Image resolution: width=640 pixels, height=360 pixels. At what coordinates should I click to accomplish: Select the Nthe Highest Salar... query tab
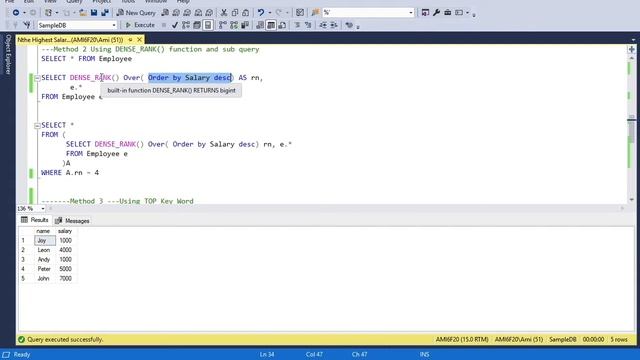(70, 40)
